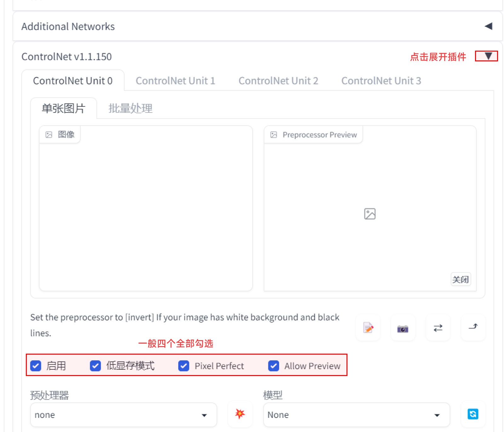Click the 图像 image upload icon
This screenshot has width=504, height=432.
click(x=49, y=134)
